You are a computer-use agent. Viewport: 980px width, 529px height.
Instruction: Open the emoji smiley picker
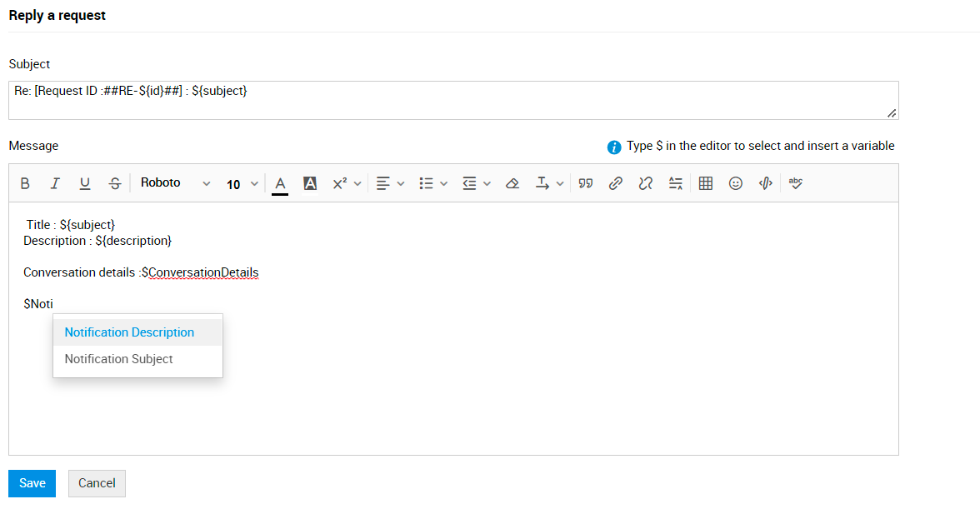(736, 183)
